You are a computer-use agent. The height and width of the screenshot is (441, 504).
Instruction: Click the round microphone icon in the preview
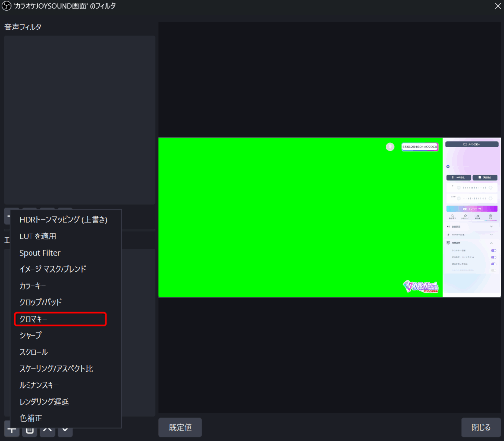point(390,147)
